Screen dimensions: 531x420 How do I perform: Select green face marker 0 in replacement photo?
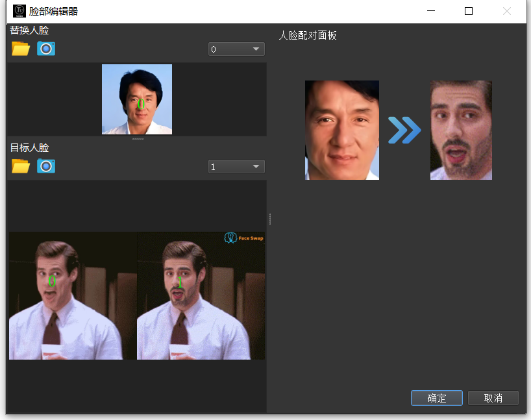141,104
